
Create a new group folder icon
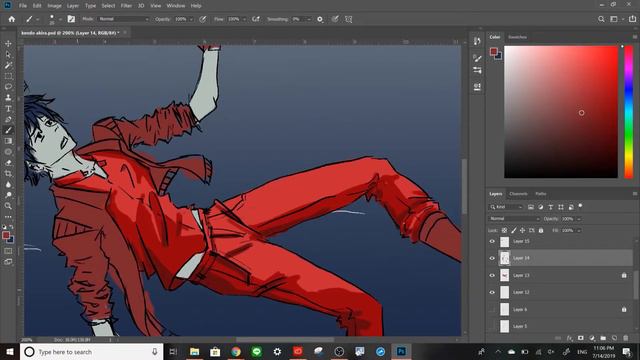[x=603, y=338]
